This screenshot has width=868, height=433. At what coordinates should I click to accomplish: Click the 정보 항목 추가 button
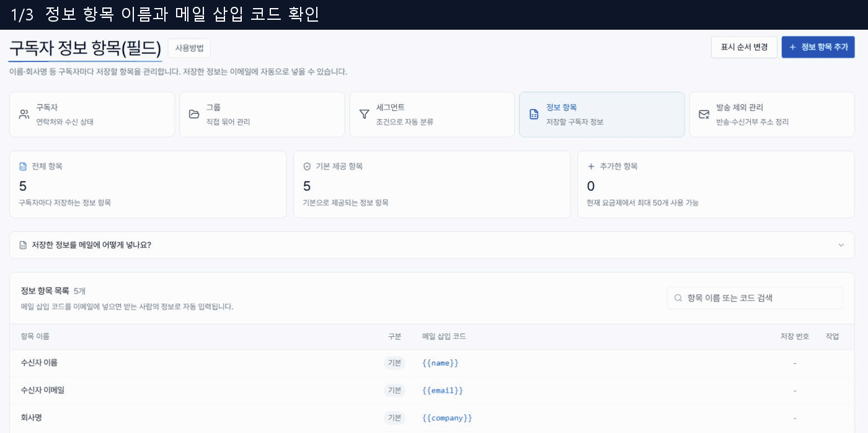[818, 47]
